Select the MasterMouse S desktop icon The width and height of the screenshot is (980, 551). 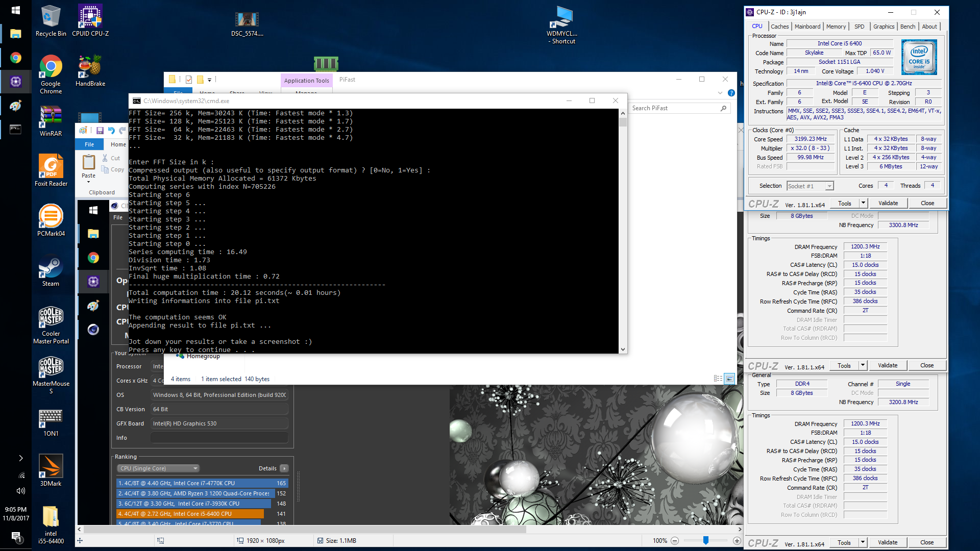click(x=51, y=375)
